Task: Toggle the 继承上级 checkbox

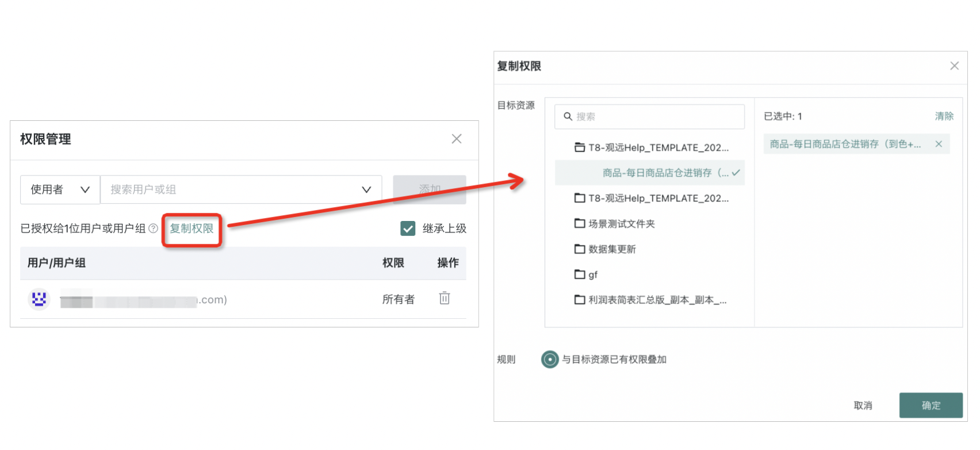Action: [408, 228]
